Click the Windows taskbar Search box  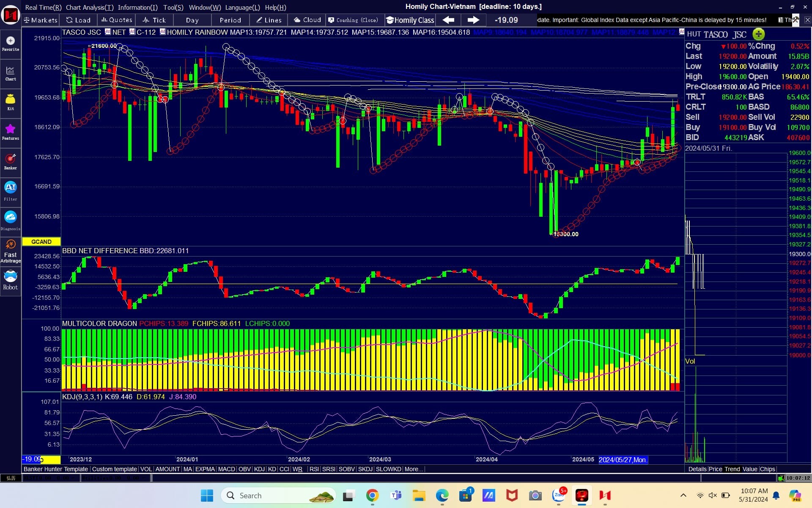coord(279,495)
